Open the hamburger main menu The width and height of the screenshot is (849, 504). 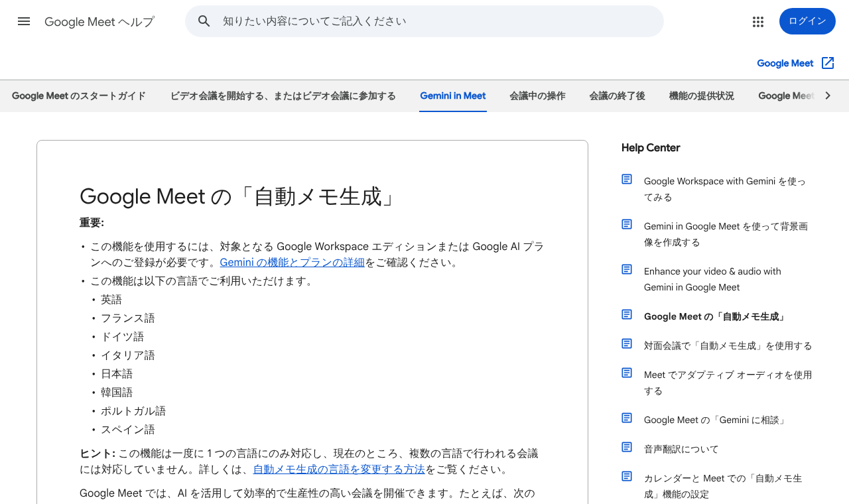pyautogui.click(x=24, y=21)
